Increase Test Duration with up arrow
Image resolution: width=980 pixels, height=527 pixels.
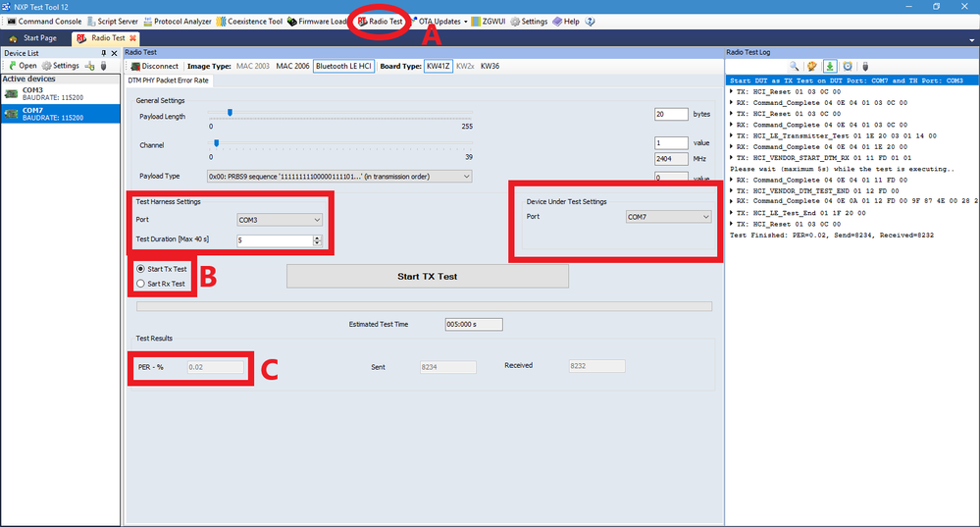tap(318, 237)
